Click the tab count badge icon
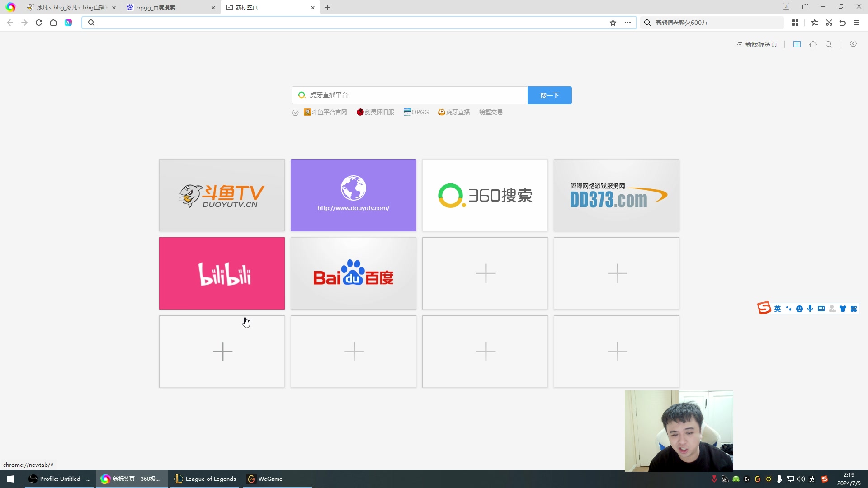The width and height of the screenshot is (868, 488). coord(786,7)
